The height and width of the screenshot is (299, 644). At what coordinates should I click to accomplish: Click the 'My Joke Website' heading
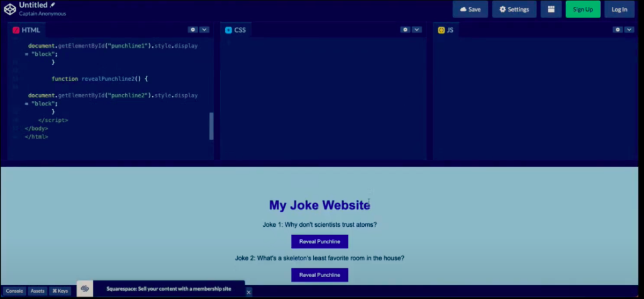pyautogui.click(x=319, y=205)
